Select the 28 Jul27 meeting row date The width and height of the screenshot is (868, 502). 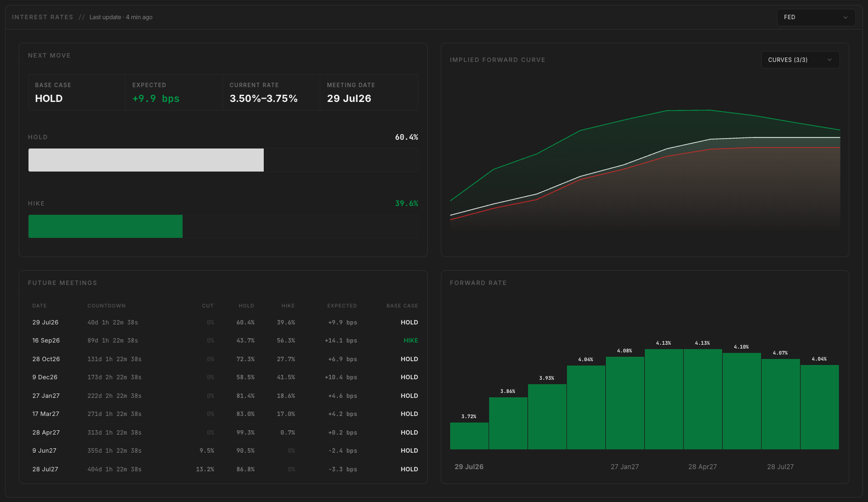(46, 469)
